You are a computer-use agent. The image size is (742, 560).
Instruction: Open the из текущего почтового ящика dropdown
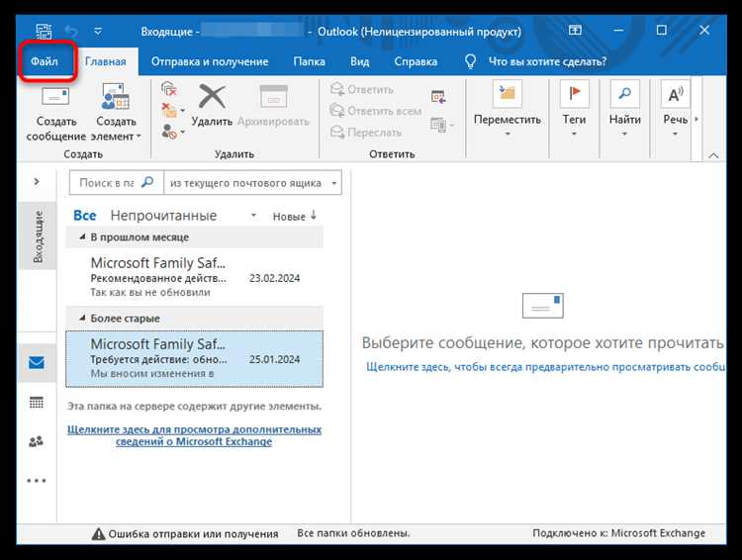pos(253,183)
